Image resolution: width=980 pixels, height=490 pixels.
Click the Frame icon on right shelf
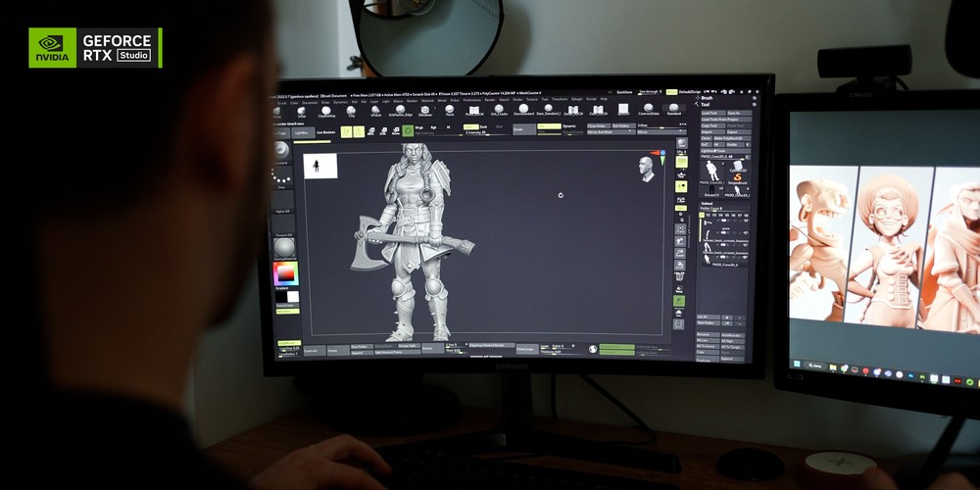tap(681, 228)
